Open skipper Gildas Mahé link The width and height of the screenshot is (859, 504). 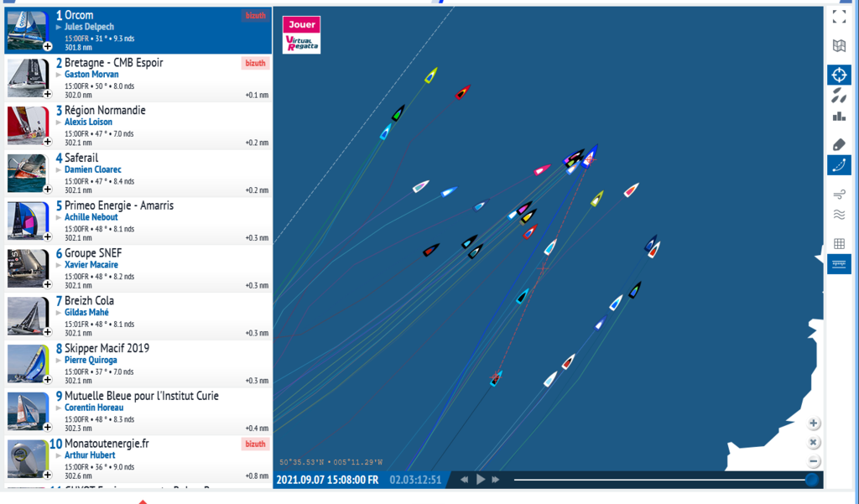tap(86, 312)
